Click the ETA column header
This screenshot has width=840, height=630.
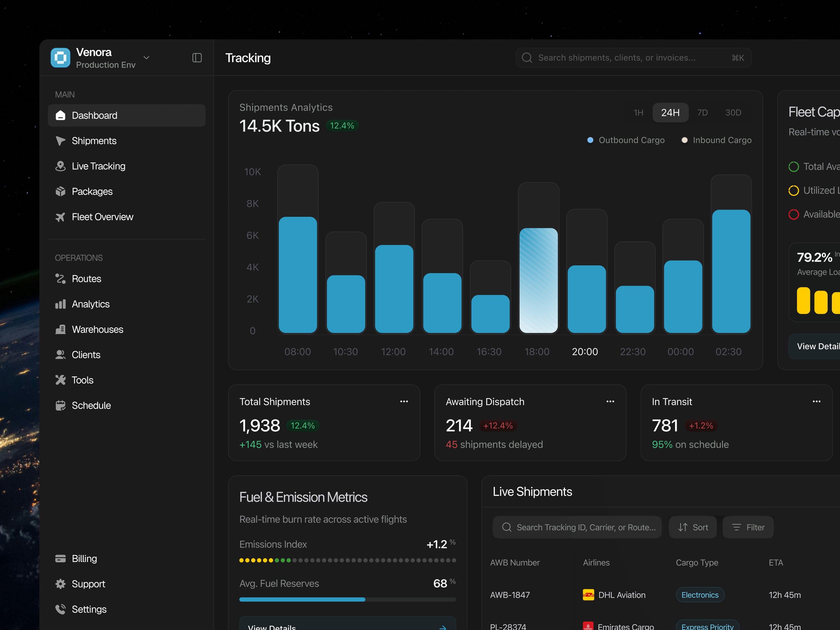(776, 562)
